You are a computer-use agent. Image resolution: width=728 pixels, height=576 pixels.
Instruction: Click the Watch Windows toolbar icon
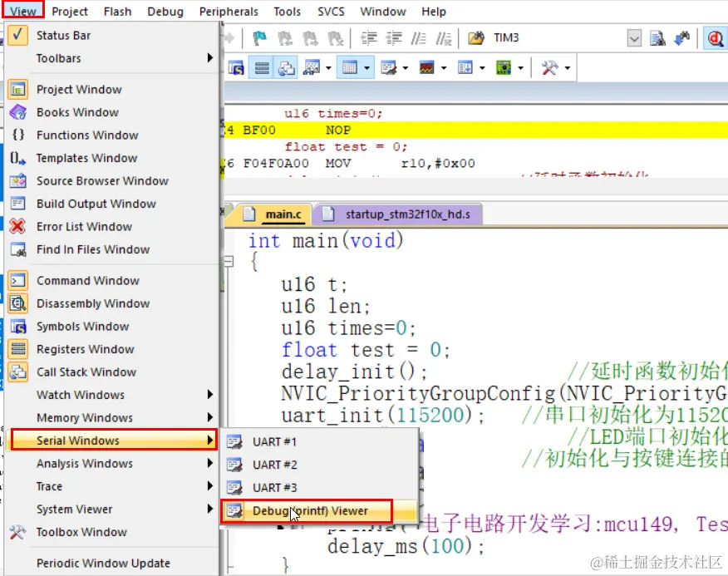tap(312, 68)
